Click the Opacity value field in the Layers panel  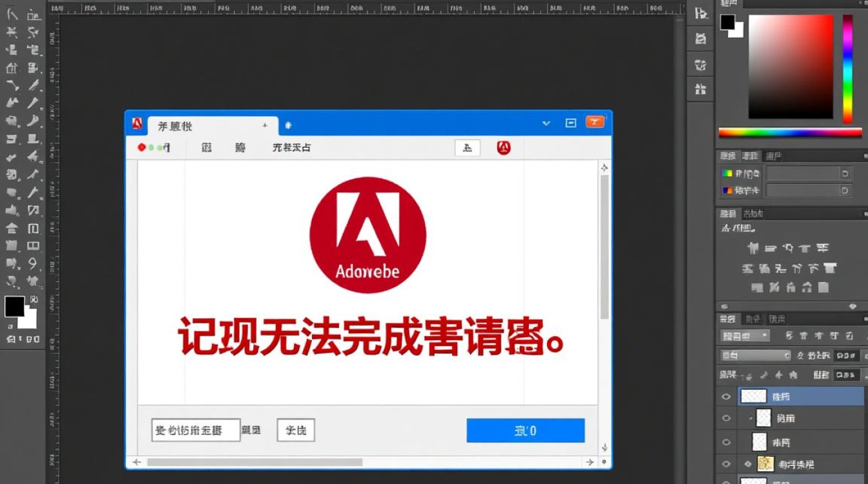(x=846, y=356)
